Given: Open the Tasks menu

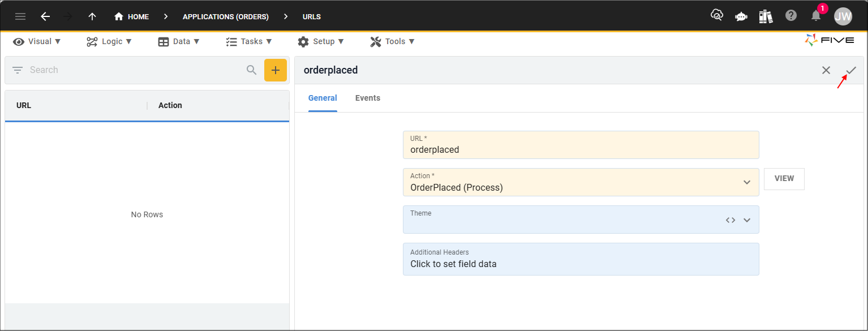Looking at the screenshot, I should (x=249, y=41).
